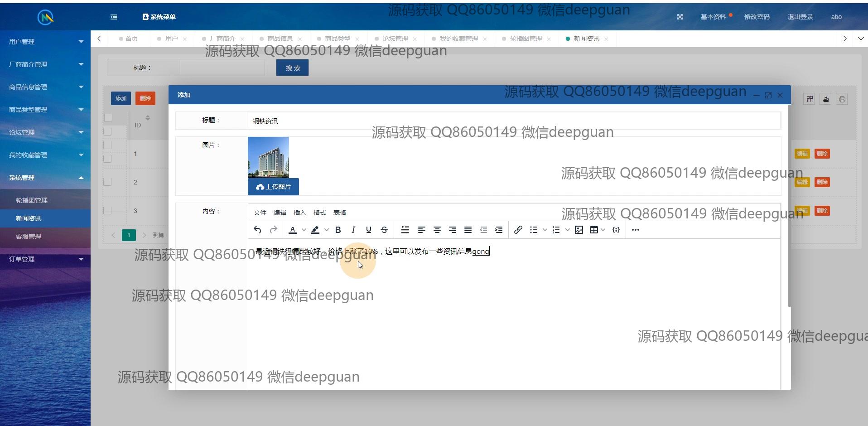Pick the highlight background color button
This screenshot has height=426, width=868.
[x=315, y=230]
